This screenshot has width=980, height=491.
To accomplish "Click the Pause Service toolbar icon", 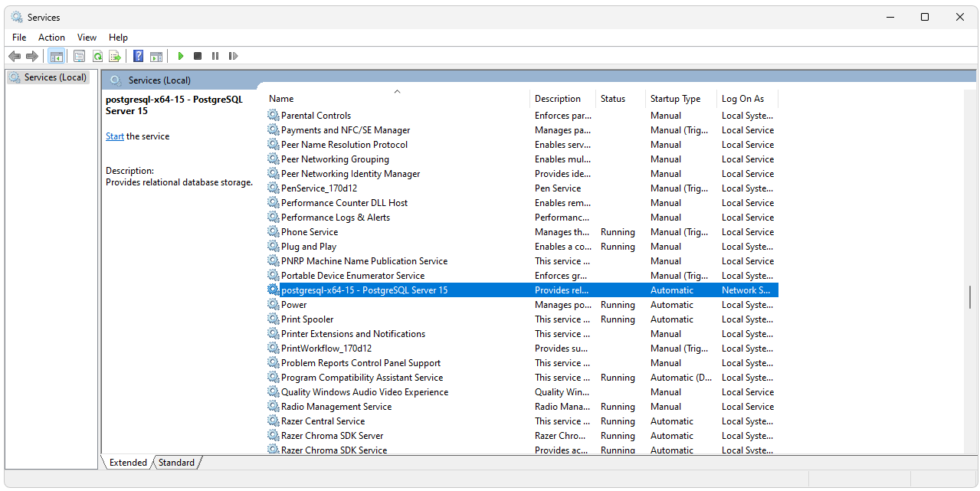I will tap(215, 56).
